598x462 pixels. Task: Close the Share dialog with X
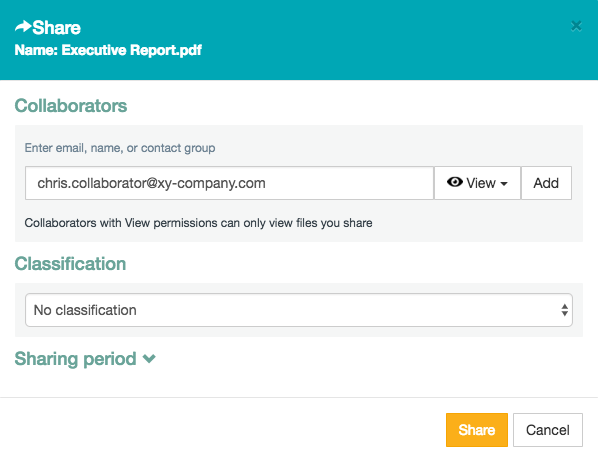coord(576,26)
